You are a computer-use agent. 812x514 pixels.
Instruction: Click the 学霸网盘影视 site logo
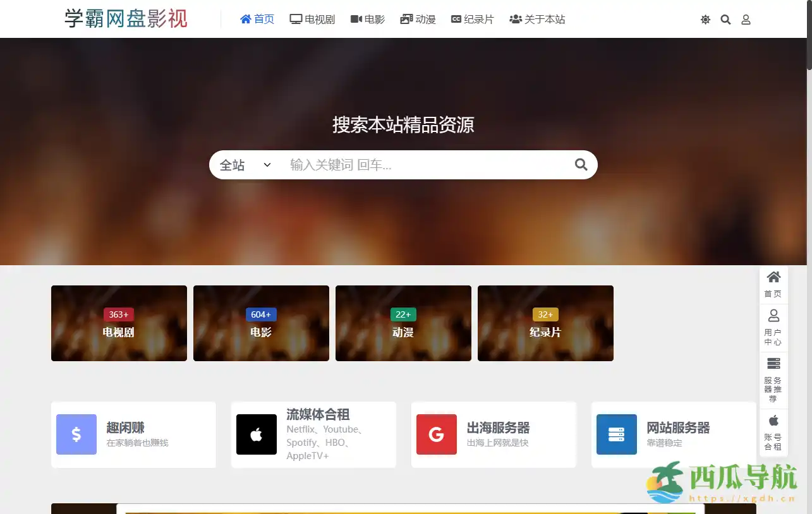pyautogui.click(x=126, y=19)
